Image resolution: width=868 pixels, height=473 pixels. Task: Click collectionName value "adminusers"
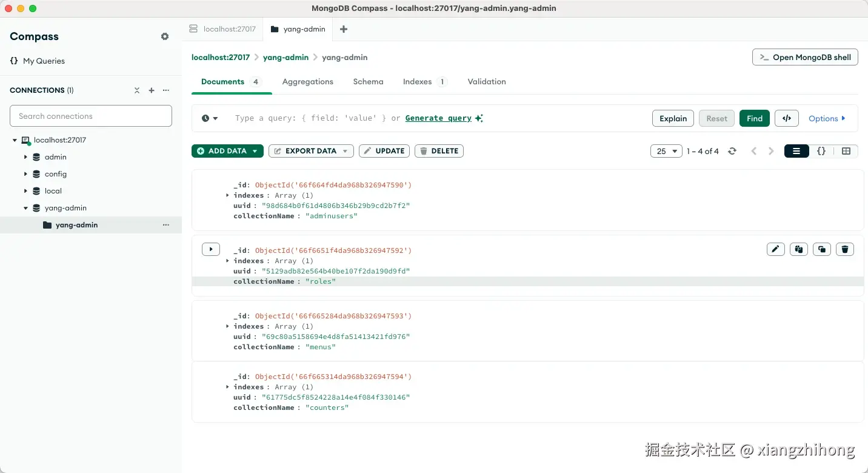(x=332, y=216)
